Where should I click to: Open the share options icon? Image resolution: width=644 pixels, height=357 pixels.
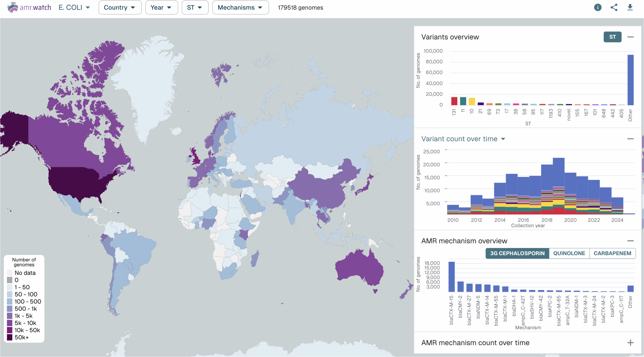pos(614,8)
